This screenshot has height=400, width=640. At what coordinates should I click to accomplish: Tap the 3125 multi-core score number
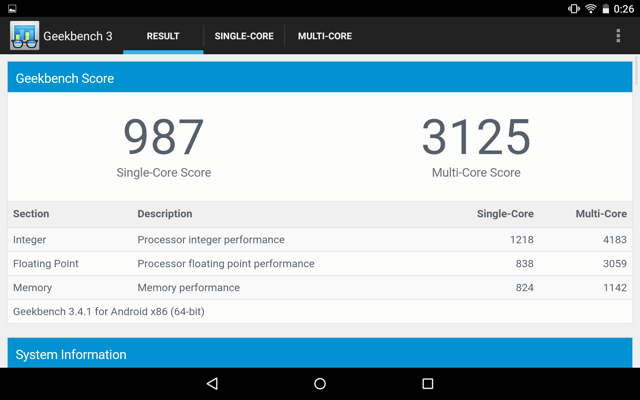click(x=476, y=137)
